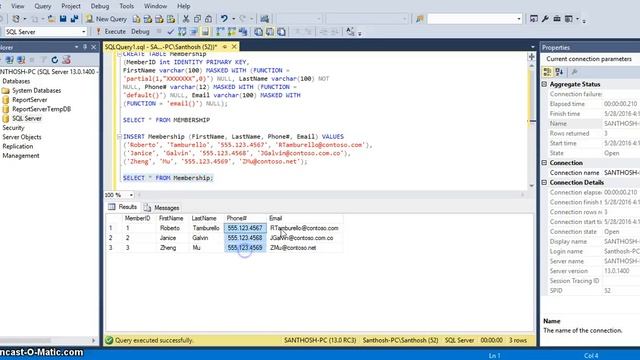Click the wrench Properties Window icon
640x360 pixels.
545,19
